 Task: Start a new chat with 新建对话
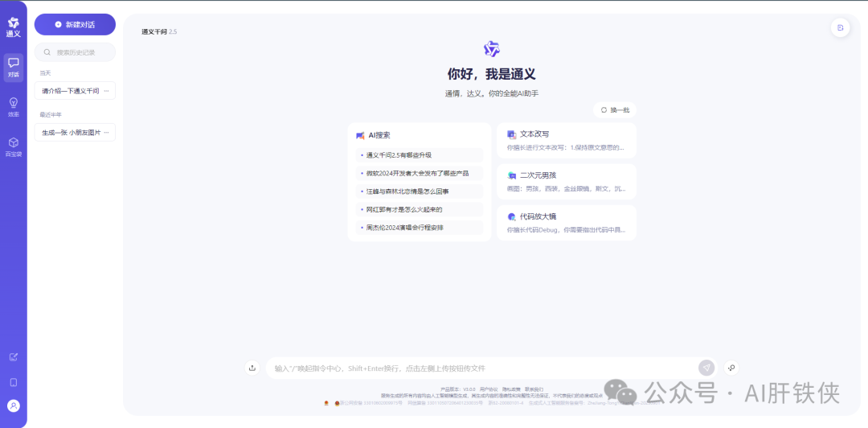pos(75,24)
